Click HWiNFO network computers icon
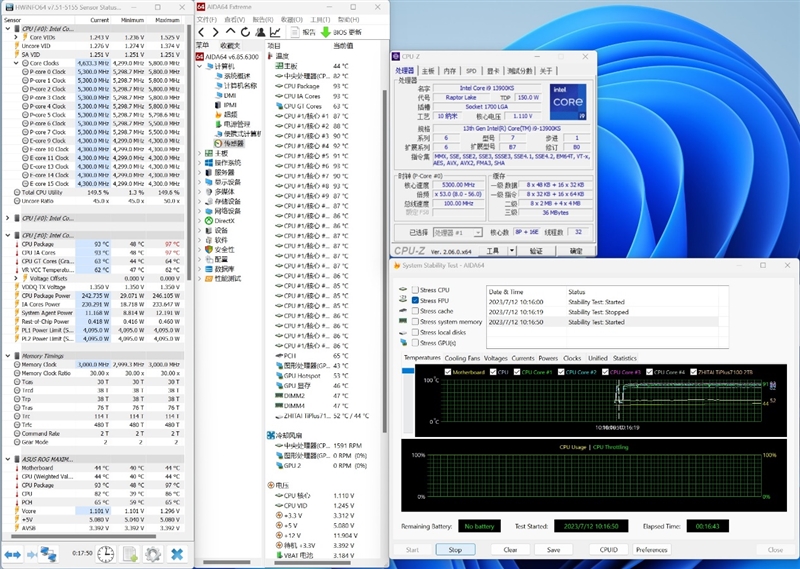Image resolution: width=800 pixels, height=569 pixels. pyautogui.click(x=48, y=554)
